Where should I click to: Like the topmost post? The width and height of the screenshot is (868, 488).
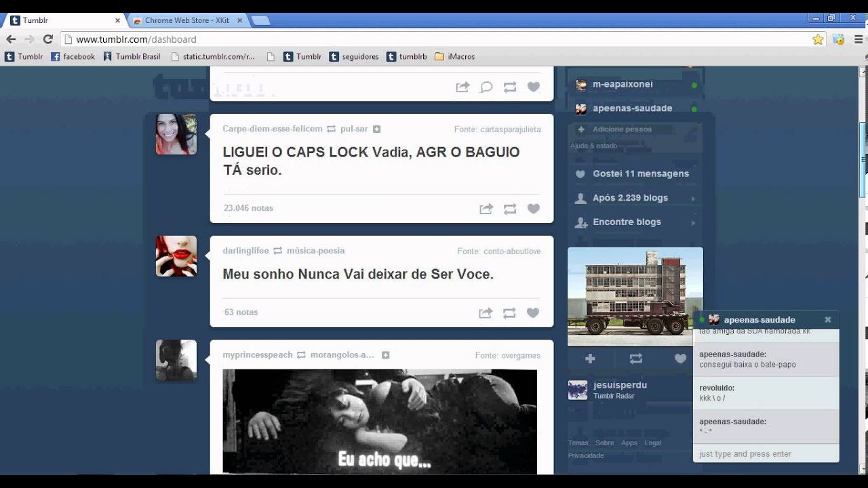[534, 87]
